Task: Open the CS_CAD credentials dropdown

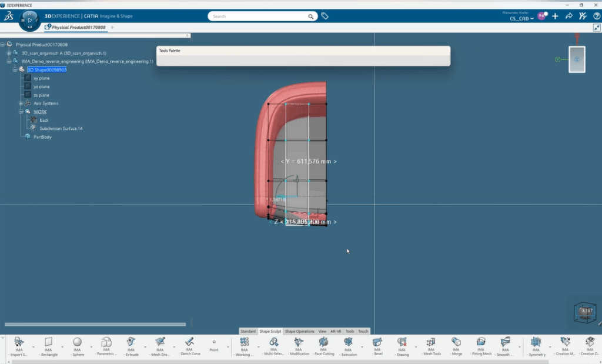Action: click(521, 19)
